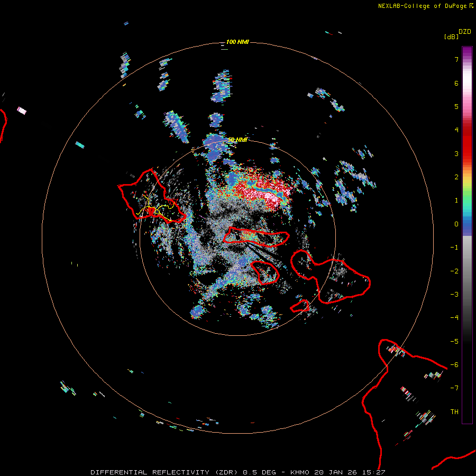Click the -6 value on the color scale
Screen dimensions: 476x476
click(x=454, y=365)
